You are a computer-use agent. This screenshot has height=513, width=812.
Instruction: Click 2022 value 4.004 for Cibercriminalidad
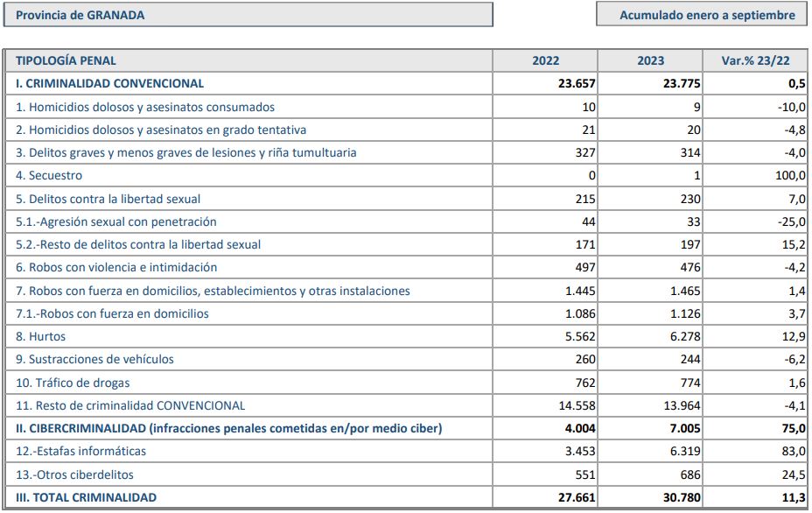[580, 429]
